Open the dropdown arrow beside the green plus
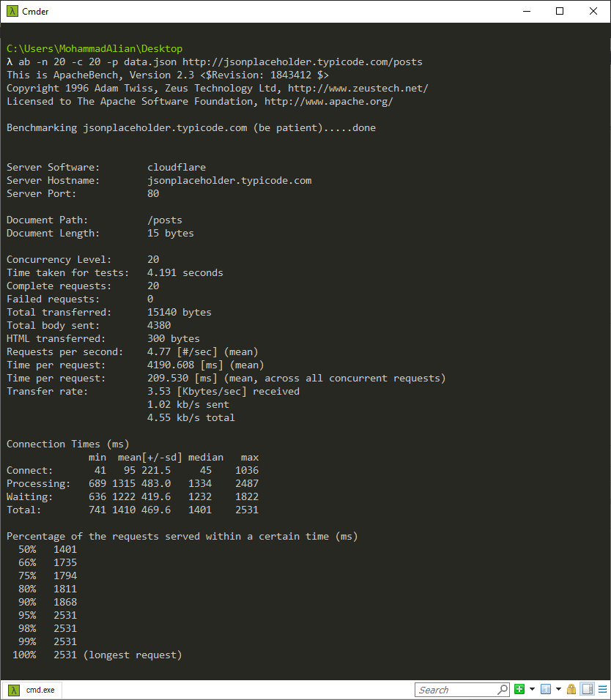The width and height of the screenshot is (611, 700). pyautogui.click(x=532, y=690)
